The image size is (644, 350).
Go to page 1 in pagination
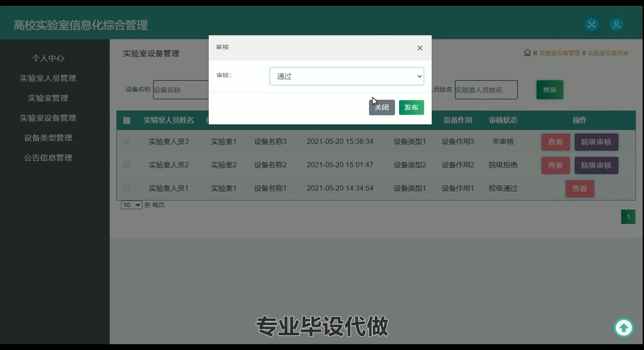pyautogui.click(x=628, y=217)
